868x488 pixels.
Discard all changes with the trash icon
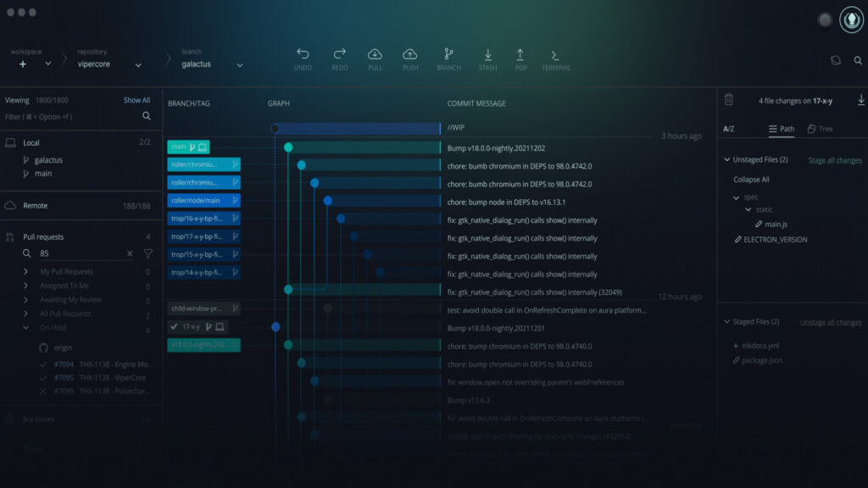[x=728, y=100]
